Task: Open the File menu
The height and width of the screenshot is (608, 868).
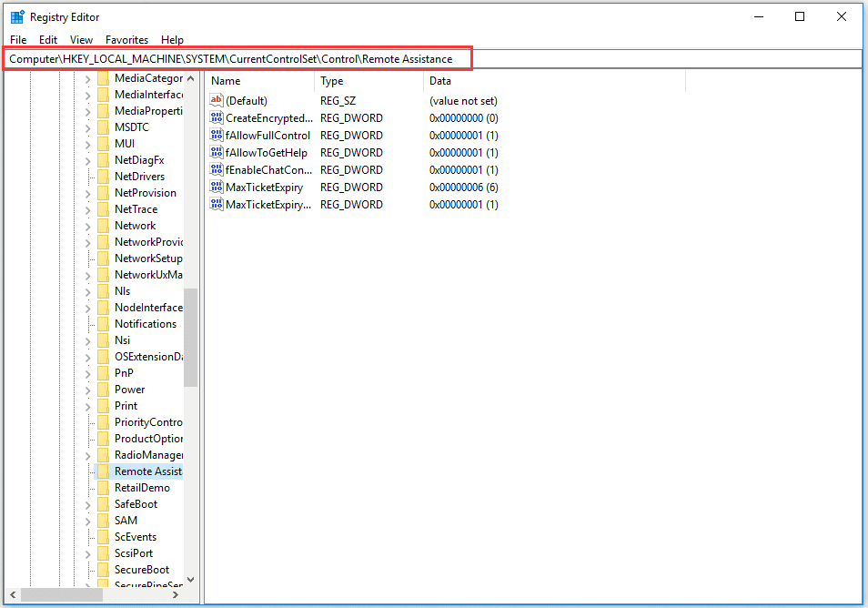Action: pos(17,39)
